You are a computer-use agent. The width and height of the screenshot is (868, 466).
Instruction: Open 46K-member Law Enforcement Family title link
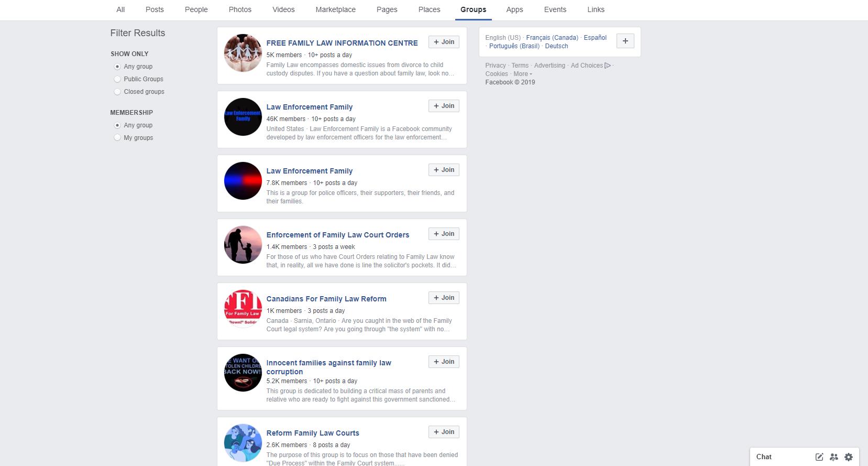click(310, 107)
